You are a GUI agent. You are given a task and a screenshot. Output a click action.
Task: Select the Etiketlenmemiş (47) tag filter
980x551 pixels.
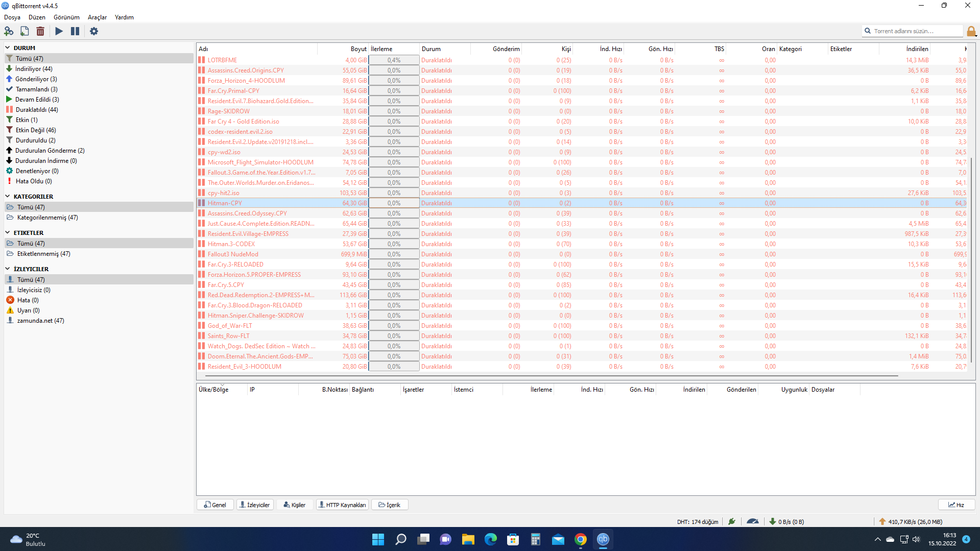point(99,254)
